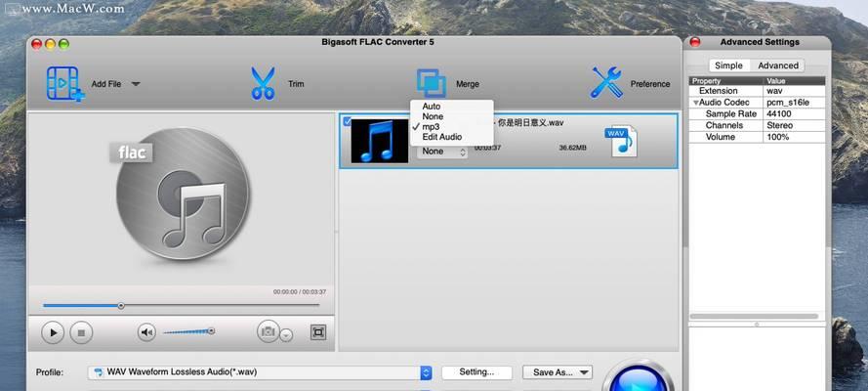Click the Merge icon
The height and width of the screenshot is (391, 868).
pos(432,84)
